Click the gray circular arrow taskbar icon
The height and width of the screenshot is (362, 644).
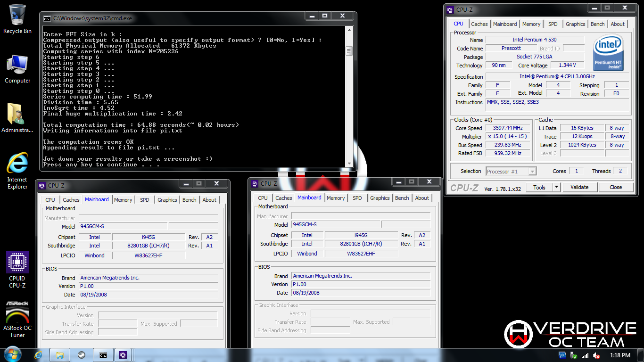(81, 355)
